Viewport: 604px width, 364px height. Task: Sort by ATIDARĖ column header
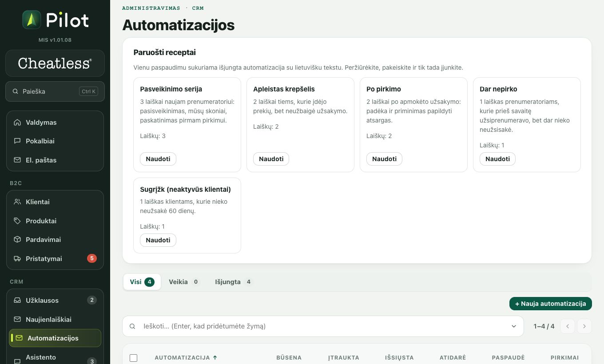[453, 357]
